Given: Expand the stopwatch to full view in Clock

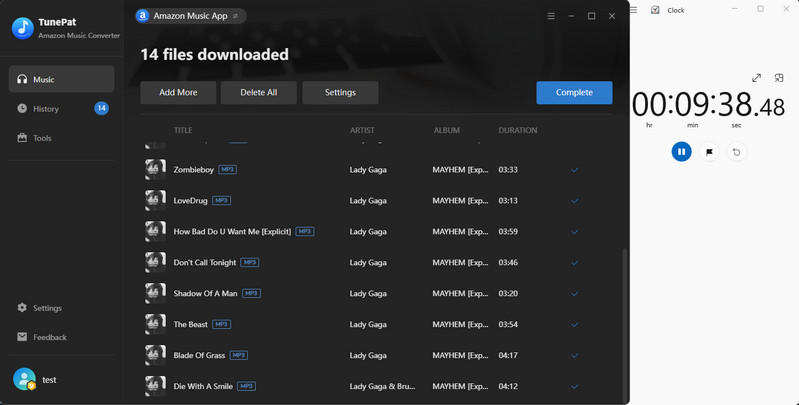Looking at the screenshot, I should [x=756, y=78].
